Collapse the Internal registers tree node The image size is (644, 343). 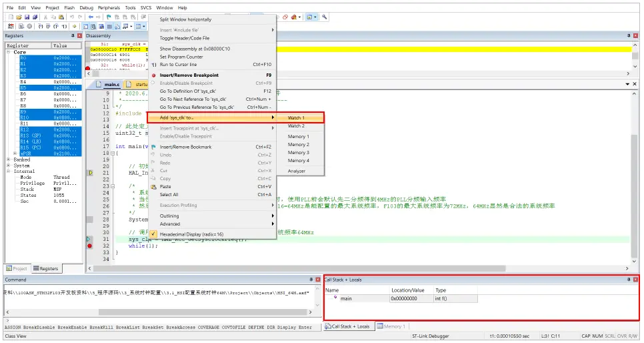click(8, 171)
